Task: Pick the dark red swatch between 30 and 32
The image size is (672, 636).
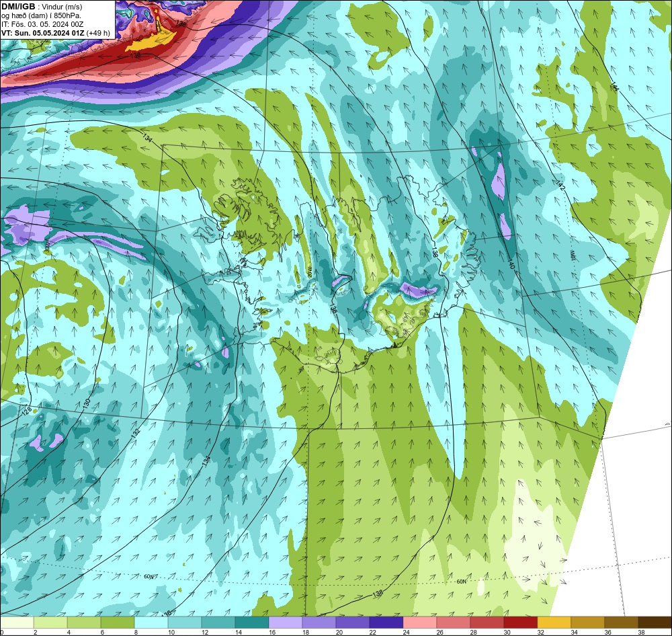Action: [x=520, y=623]
